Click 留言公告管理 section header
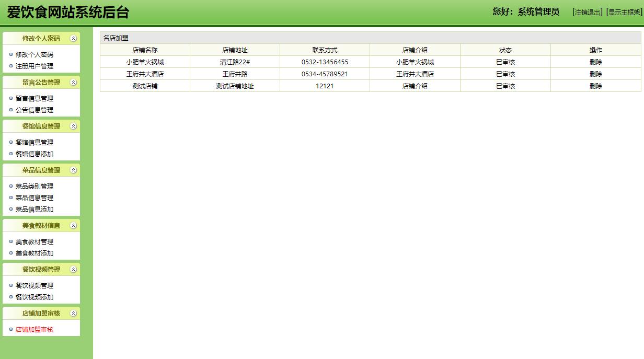 pos(41,82)
